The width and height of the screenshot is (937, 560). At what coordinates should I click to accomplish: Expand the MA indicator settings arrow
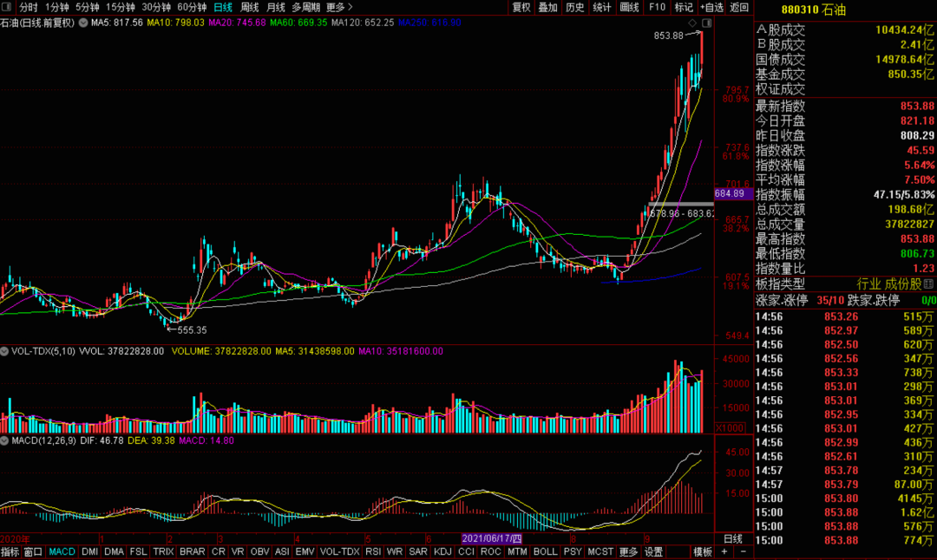pos(83,23)
